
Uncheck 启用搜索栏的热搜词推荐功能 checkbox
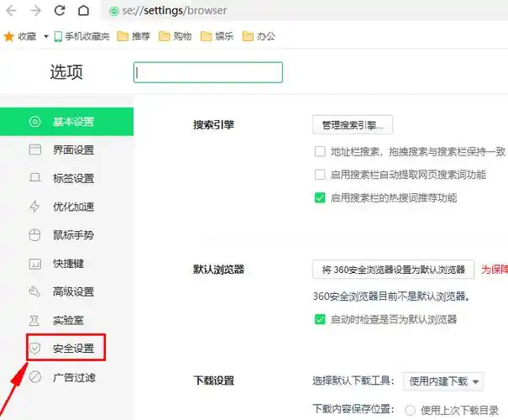click(x=319, y=198)
